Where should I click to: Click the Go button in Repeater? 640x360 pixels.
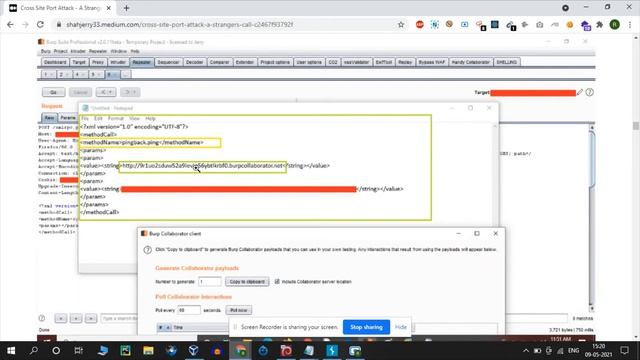point(53,92)
